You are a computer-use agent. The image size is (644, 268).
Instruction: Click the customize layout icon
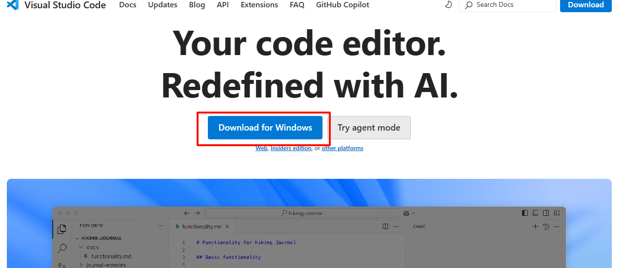pyautogui.click(x=557, y=213)
